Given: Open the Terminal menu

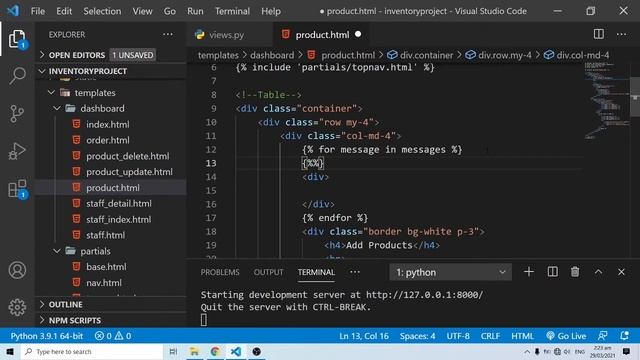Looking at the screenshot, I should 232,11.
